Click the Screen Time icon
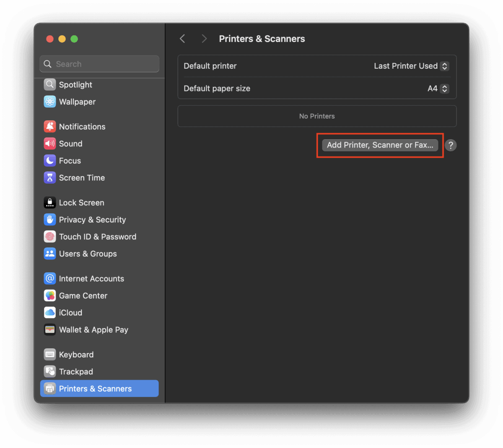 [x=49, y=178]
